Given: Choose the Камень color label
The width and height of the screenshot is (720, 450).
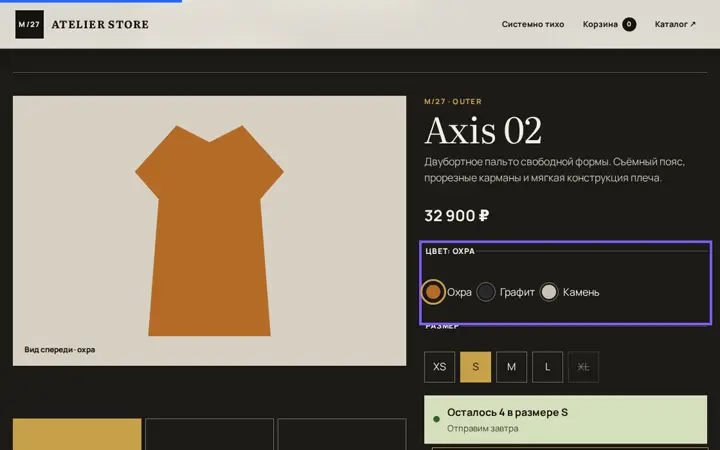Looking at the screenshot, I should 581,292.
